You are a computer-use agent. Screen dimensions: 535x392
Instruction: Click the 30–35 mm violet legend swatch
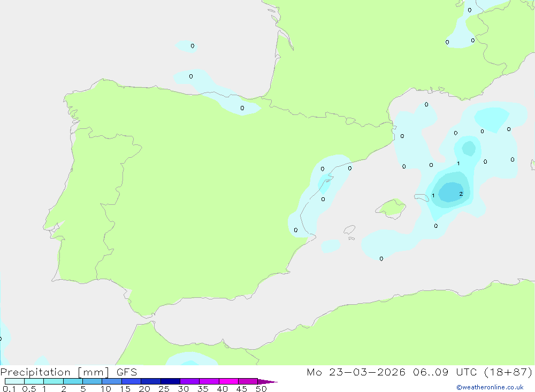click(x=189, y=381)
